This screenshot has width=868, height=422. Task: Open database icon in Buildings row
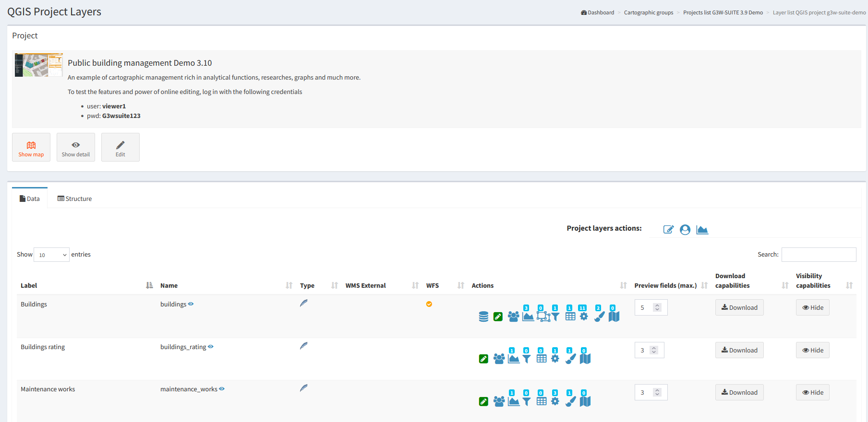point(483,316)
